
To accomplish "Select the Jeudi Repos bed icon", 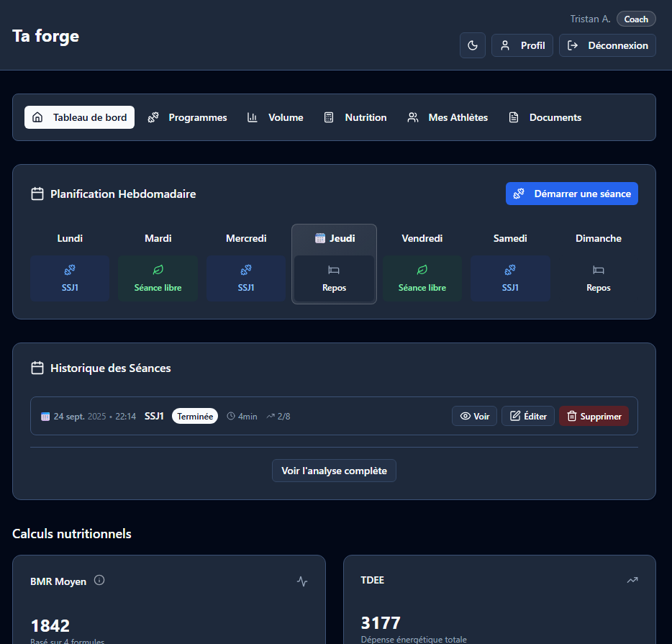I will coord(334,270).
